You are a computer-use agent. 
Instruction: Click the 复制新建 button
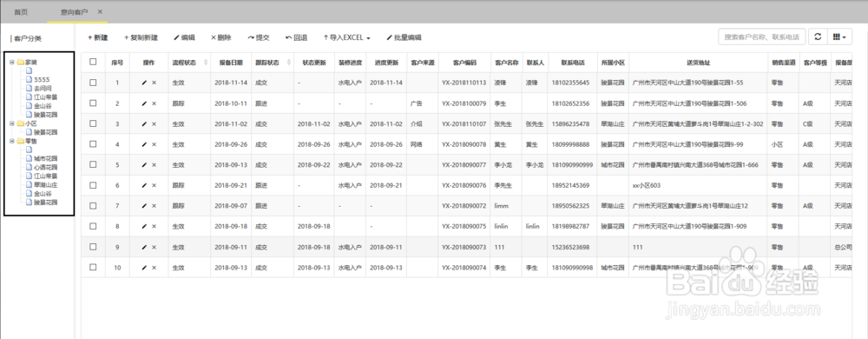141,37
